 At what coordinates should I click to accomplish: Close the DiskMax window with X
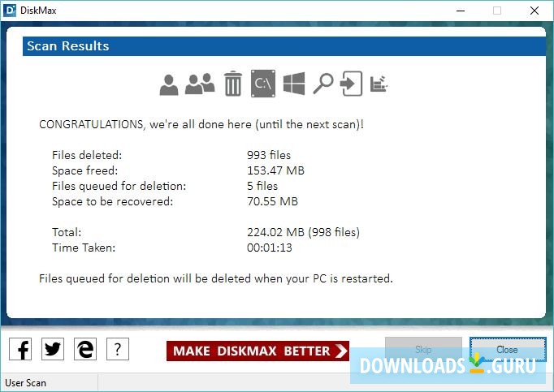coord(535,11)
